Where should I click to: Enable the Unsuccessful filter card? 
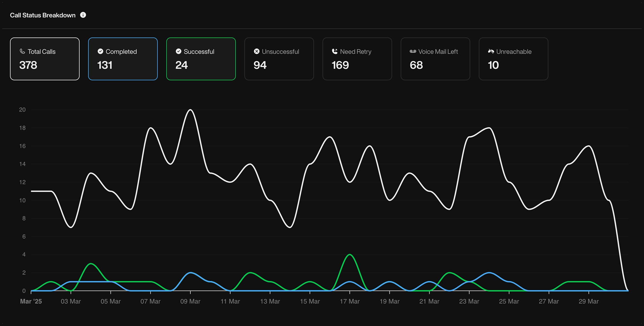coord(279,59)
